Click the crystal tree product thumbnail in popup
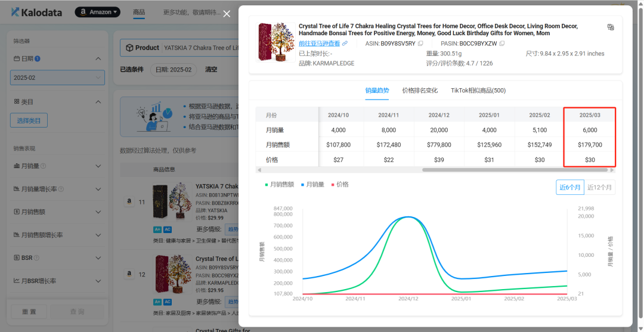 click(x=275, y=42)
